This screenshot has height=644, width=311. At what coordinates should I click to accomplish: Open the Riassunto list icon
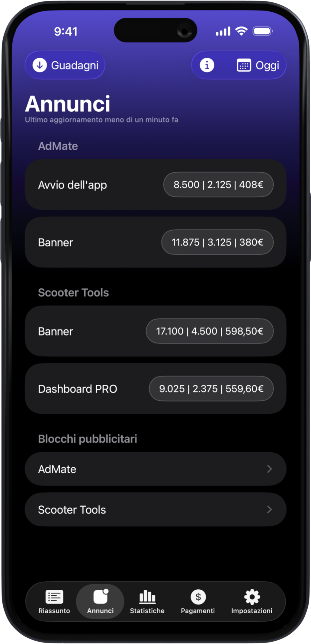click(54, 597)
